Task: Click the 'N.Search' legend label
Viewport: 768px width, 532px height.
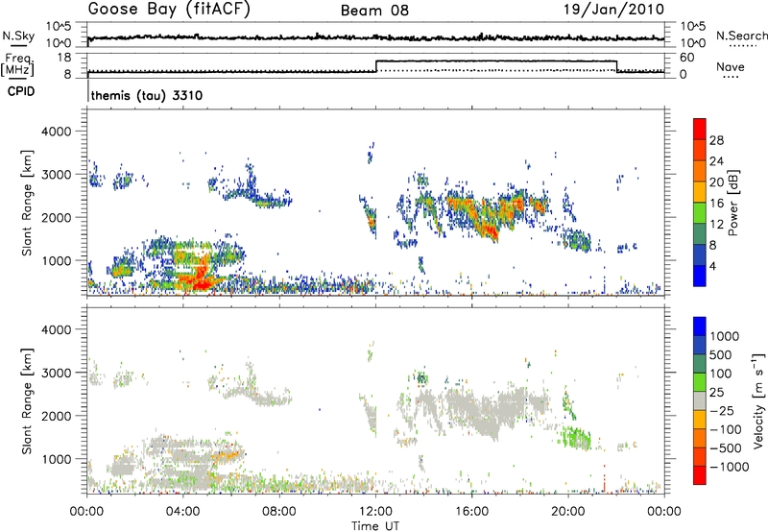Action: (741, 36)
